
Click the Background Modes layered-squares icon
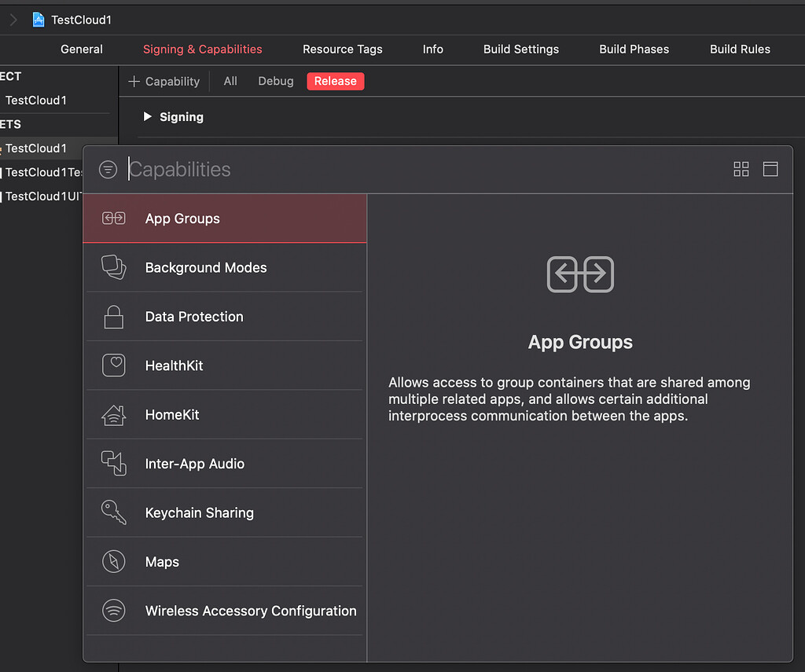tap(113, 267)
